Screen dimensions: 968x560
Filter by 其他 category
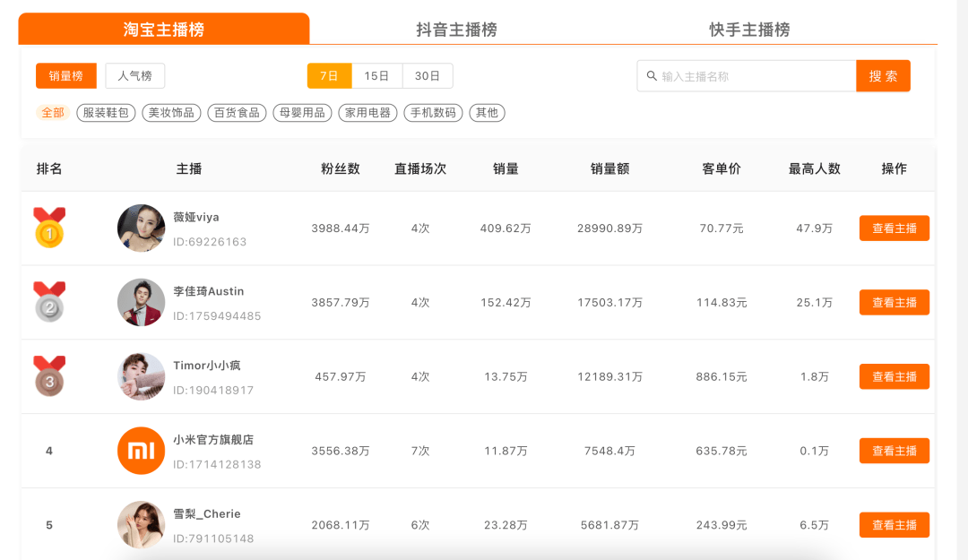[487, 112]
